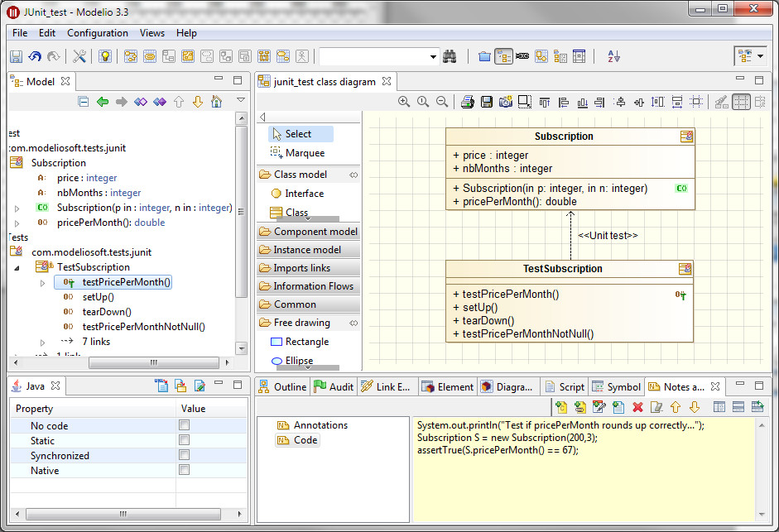Click the add note icon in Notes toolbar
The height and width of the screenshot is (532, 779).
pyautogui.click(x=561, y=407)
